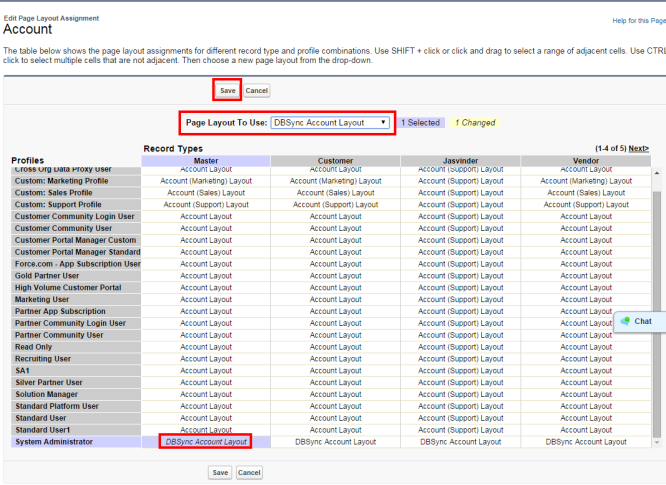Select the Jasvinder column header
The image size is (666, 485).
pyautogui.click(x=460, y=160)
